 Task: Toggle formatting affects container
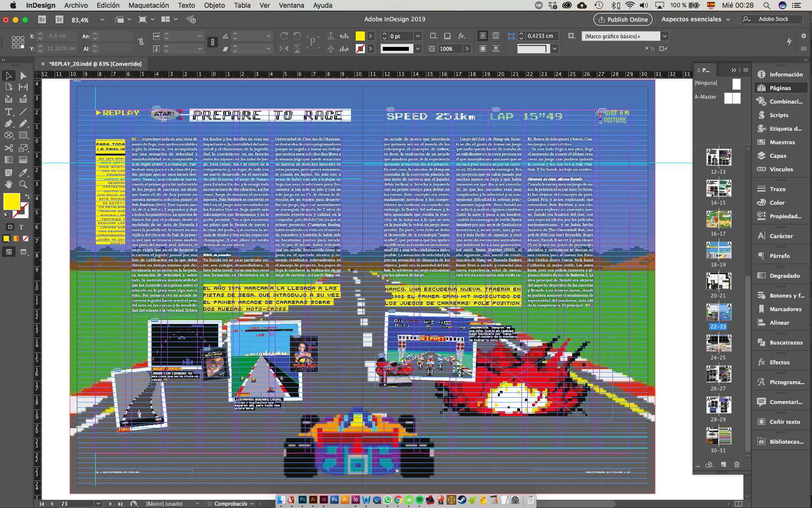(x=10, y=227)
